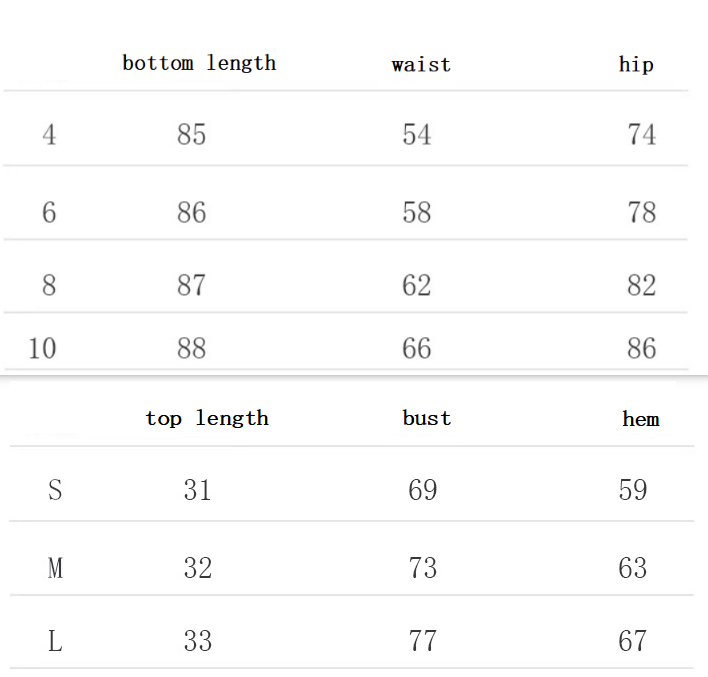
Task: Click the size 4 row label
Action: (x=49, y=134)
